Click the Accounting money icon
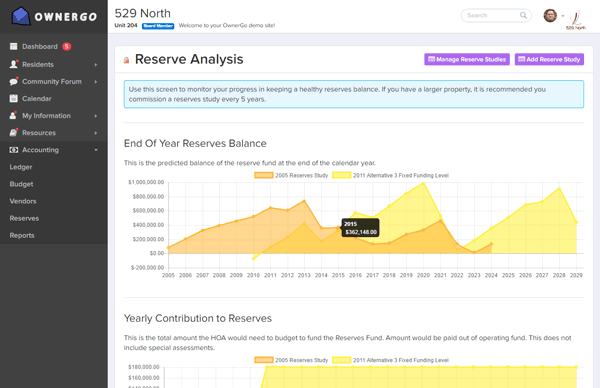The image size is (600, 388). pos(14,150)
